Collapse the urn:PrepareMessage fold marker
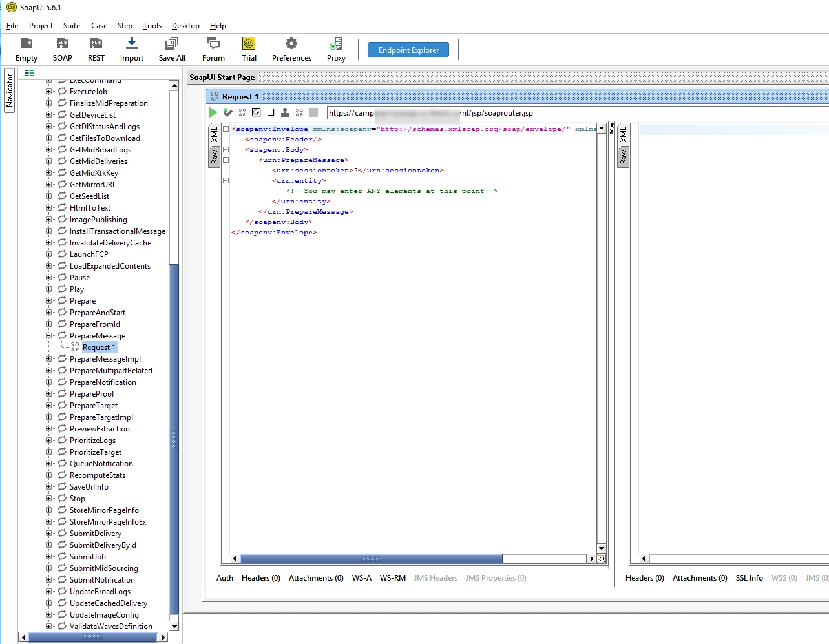Image resolution: width=829 pixels, height=644 pixels. coord(226,160)
